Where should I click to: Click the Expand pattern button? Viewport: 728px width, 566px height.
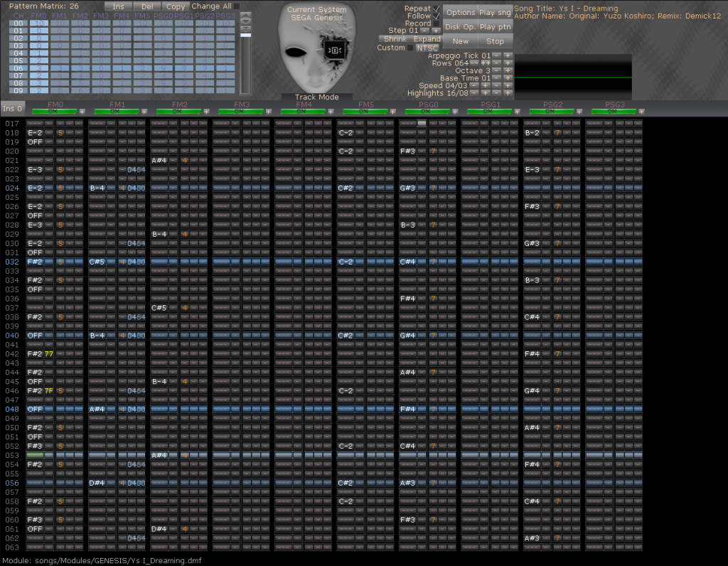click(427, 39)
